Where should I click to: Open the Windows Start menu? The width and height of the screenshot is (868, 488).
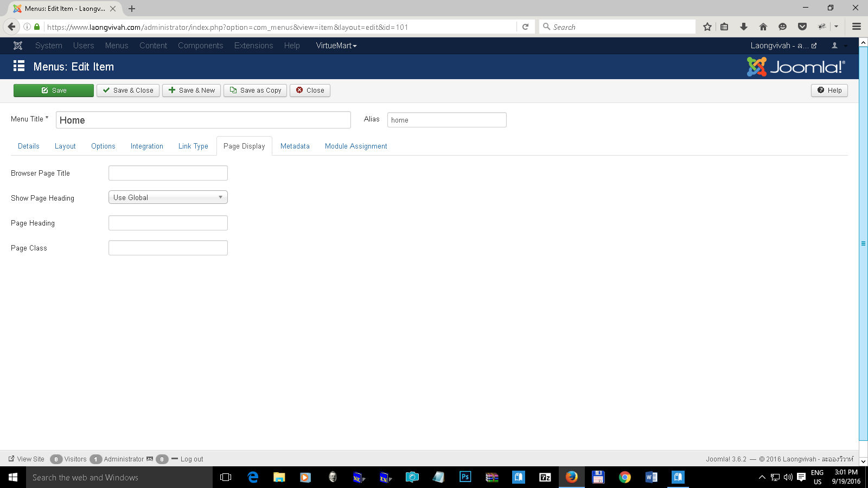(13, 477)
